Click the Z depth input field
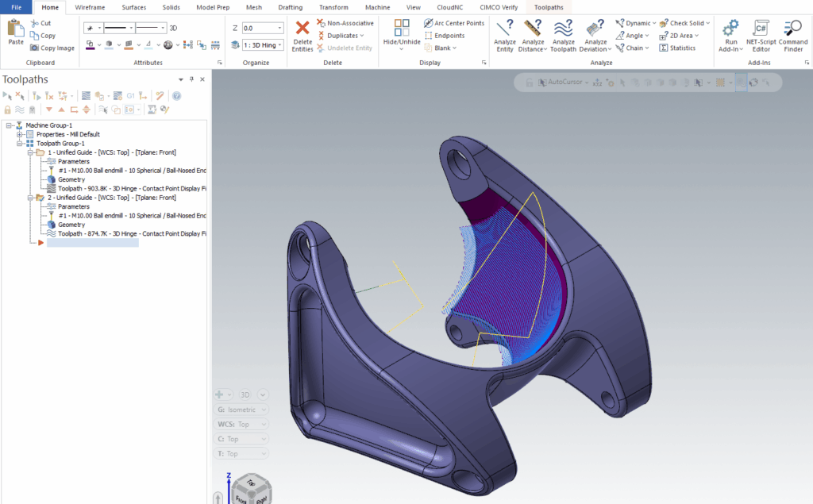The image size is (813, 504). coord(261,28)
